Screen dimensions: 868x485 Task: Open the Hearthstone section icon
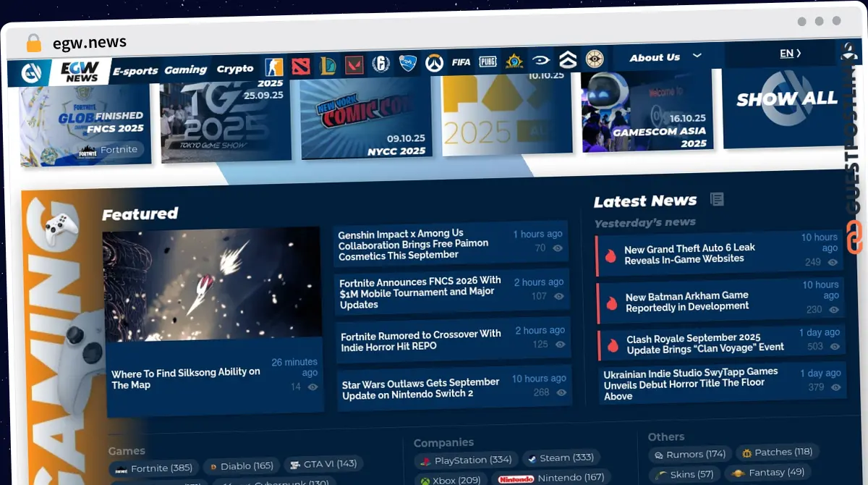(x=514, y=61)
